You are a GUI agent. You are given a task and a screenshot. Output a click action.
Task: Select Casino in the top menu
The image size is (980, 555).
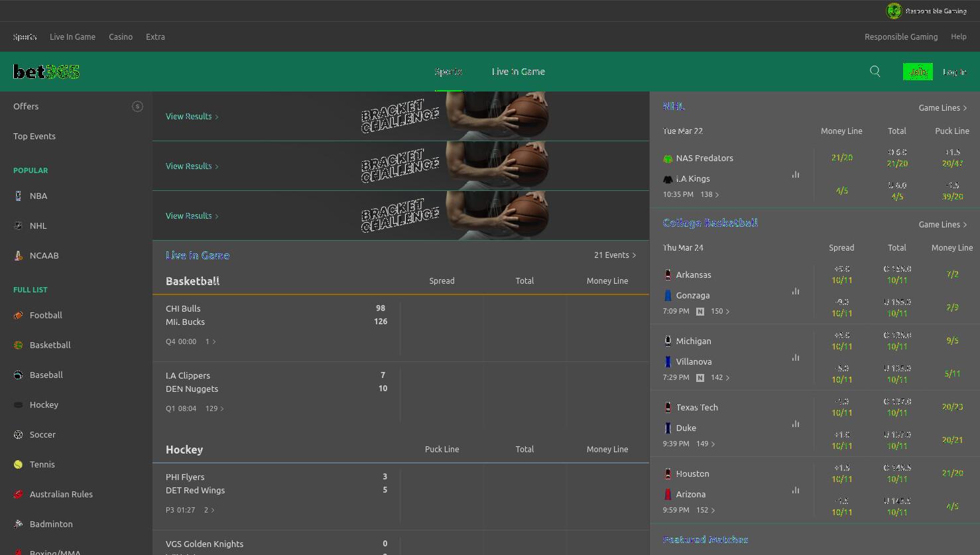(121, 36)
